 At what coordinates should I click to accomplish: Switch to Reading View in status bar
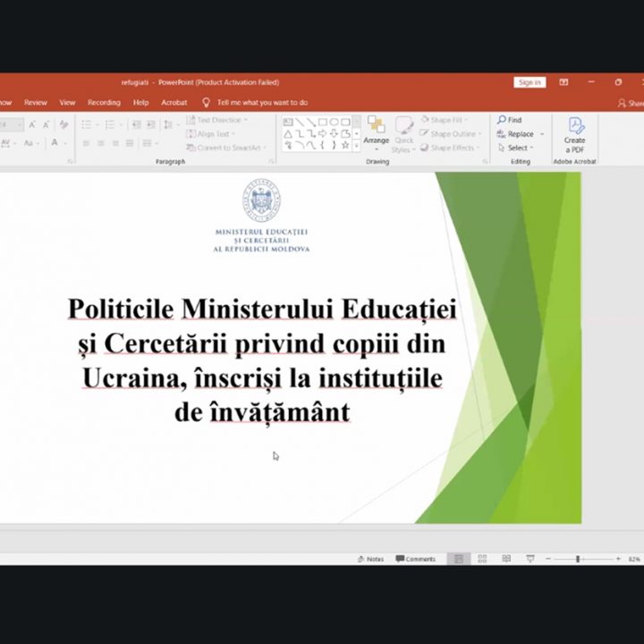coord(506,559)
